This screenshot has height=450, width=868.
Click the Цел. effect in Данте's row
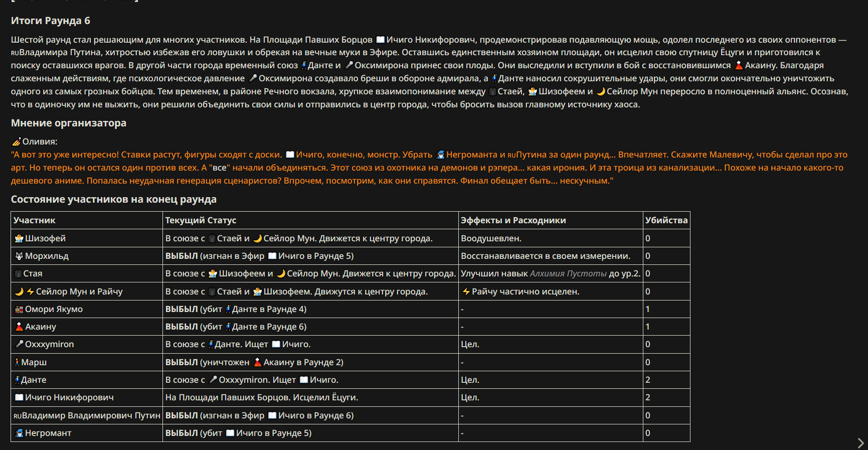(x=470, y=380)
